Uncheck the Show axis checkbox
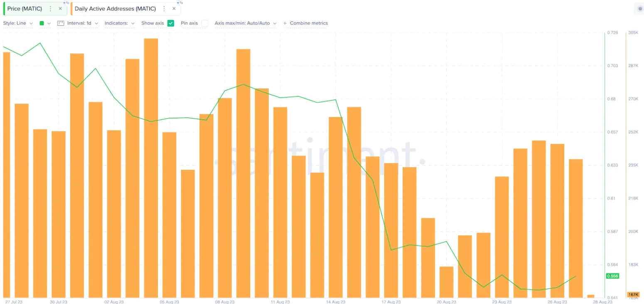Image resolution: width=644 pixels, height=304 pixels. (x=170, y=23)
